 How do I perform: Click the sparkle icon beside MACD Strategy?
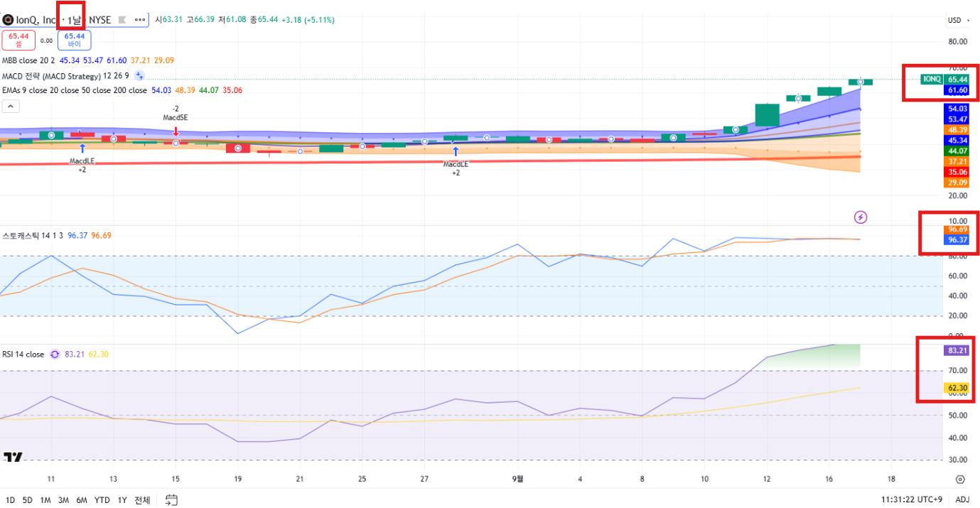tap(139, 75)
